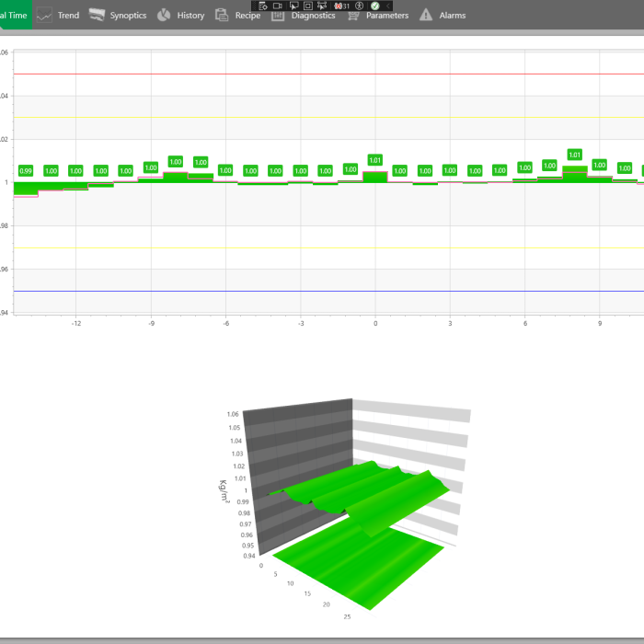Click the green checkmark status icon
644x644 pixels.
click(375, 6)
